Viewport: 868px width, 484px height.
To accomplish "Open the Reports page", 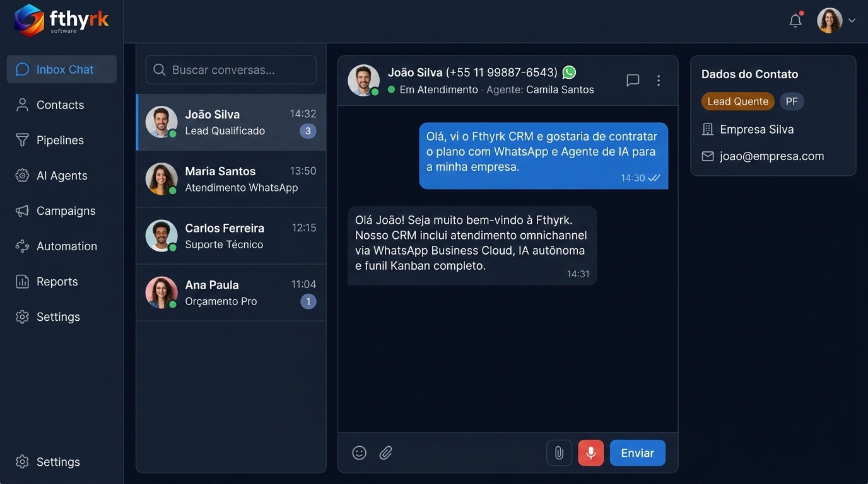I will tap(62, 281).
